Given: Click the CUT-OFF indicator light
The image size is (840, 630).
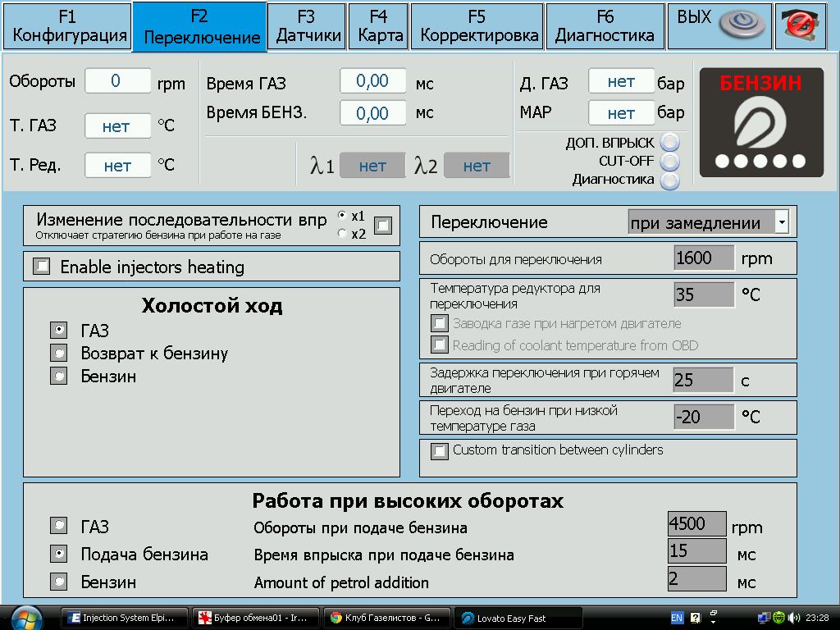Looking at the screenshot, I should coord(670,161).
